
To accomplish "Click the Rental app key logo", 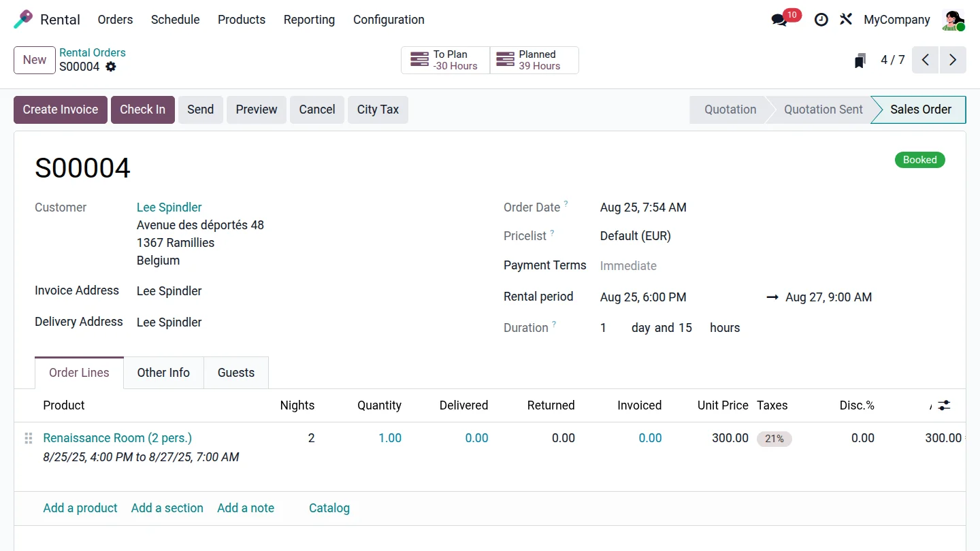I will 23,20.
